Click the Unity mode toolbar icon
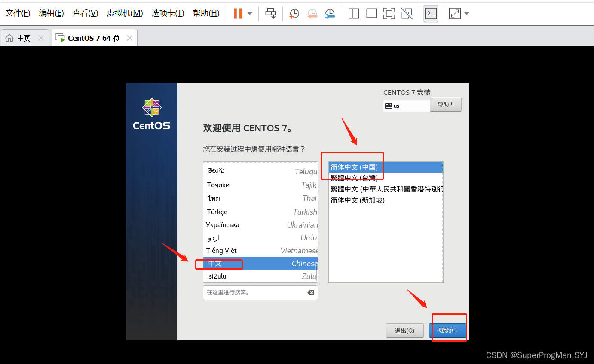Image resolution: width=594 pixels, height=364 pixels. pyautogui.click(x=407, y=14)
